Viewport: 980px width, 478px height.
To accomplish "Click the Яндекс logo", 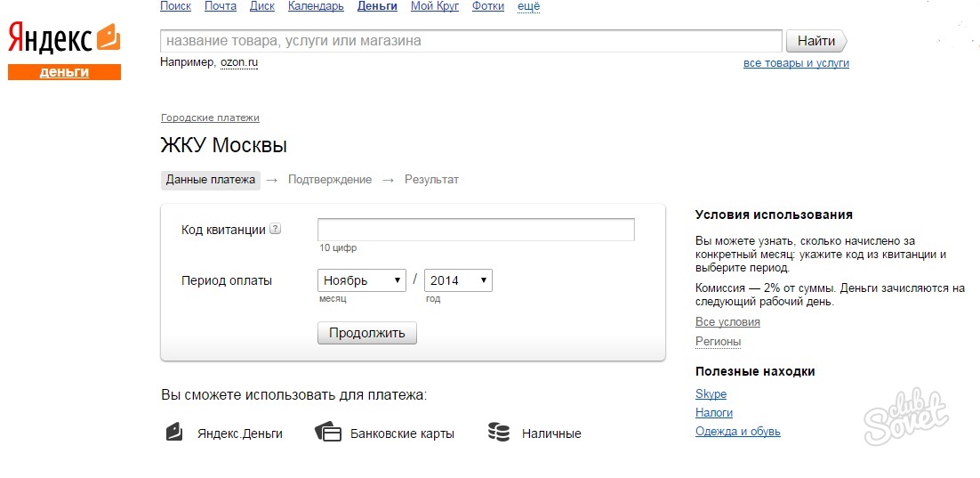I will 64,39.
